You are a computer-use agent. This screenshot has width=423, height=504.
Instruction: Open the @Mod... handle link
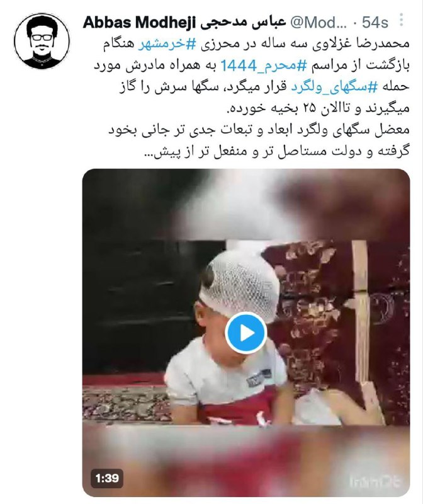tap(319, 23)
